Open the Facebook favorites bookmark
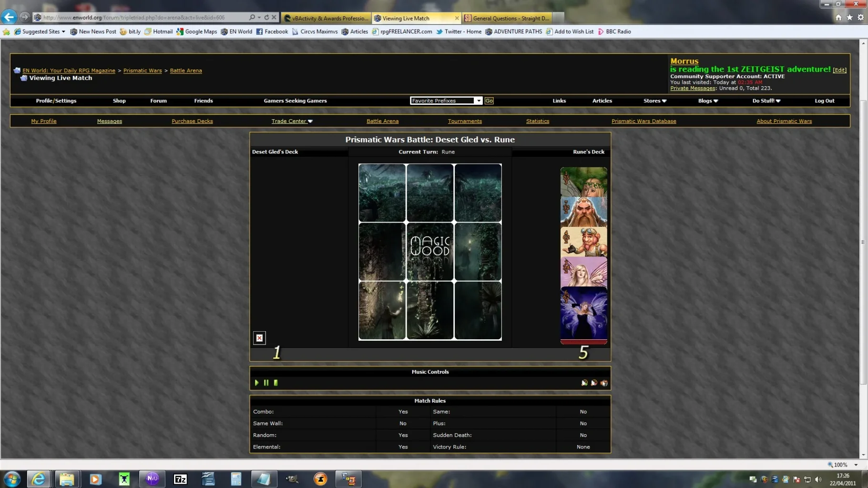 click(x=272, y=31)
